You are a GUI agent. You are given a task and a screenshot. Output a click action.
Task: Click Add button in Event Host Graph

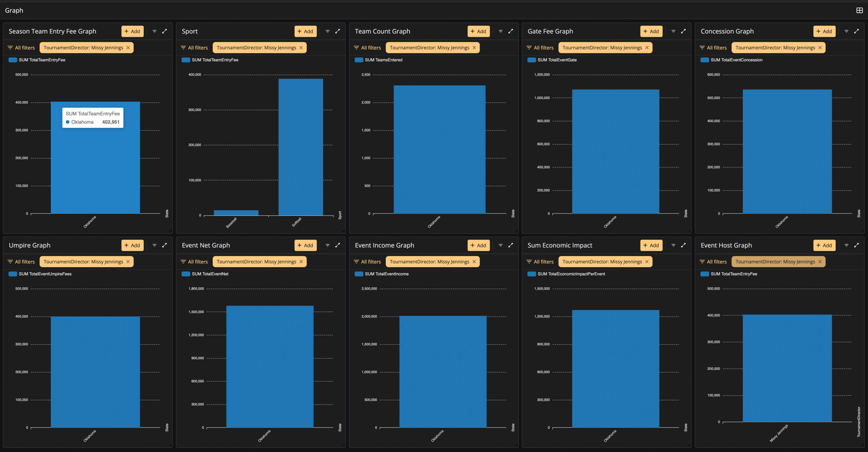(824, 245)
